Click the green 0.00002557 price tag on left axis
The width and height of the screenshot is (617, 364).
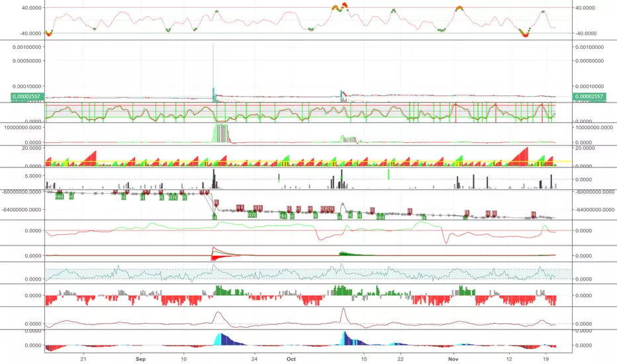click(x=28, y=97)
